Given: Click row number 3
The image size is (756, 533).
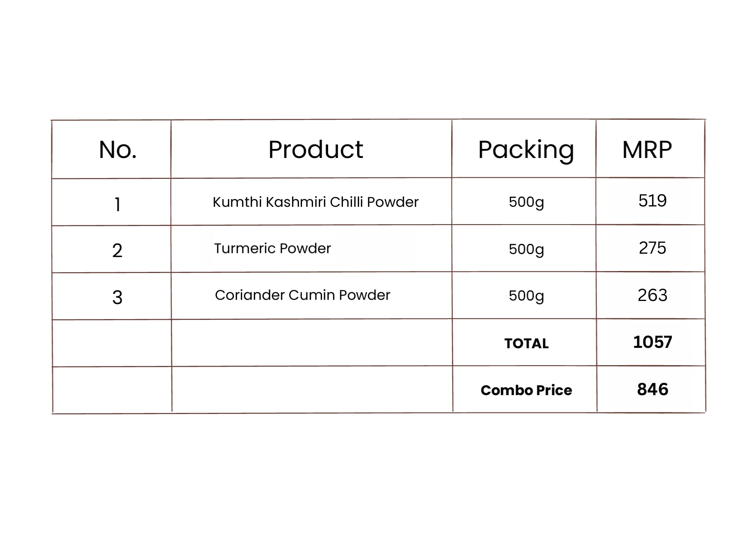Looking at the screenshot, I should (x=117, y=297).
